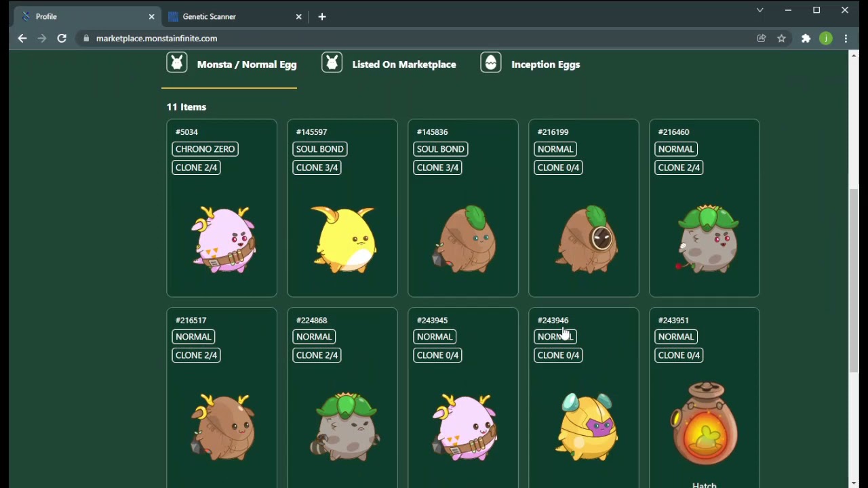Viewport: 868px width, 488px height.
Task: Click the scrollbar down arrow
Action: pos(854,483)
